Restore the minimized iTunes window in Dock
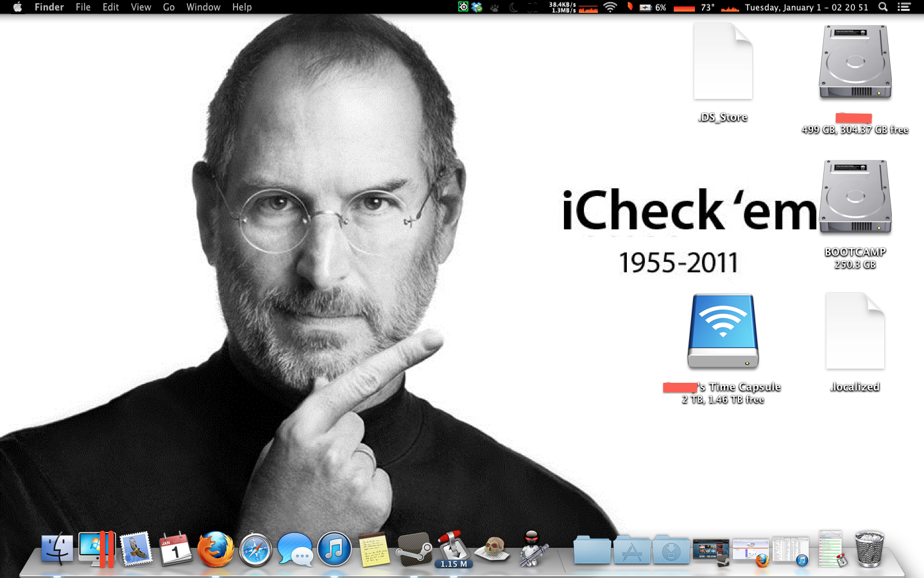 [791, 552]
